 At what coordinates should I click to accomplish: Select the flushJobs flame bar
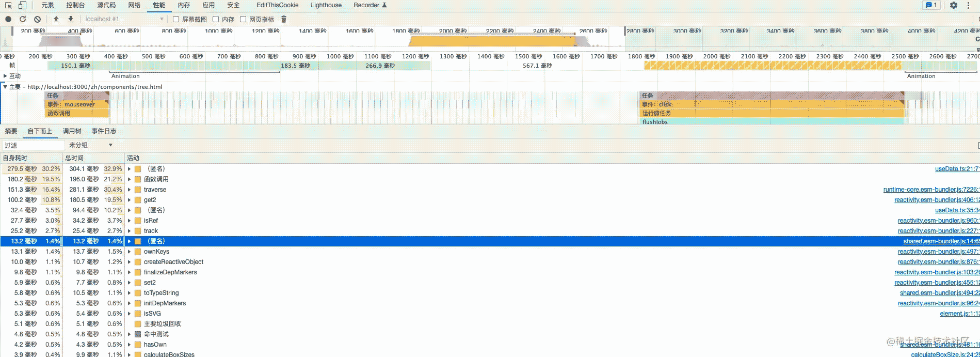click(772, 122)
